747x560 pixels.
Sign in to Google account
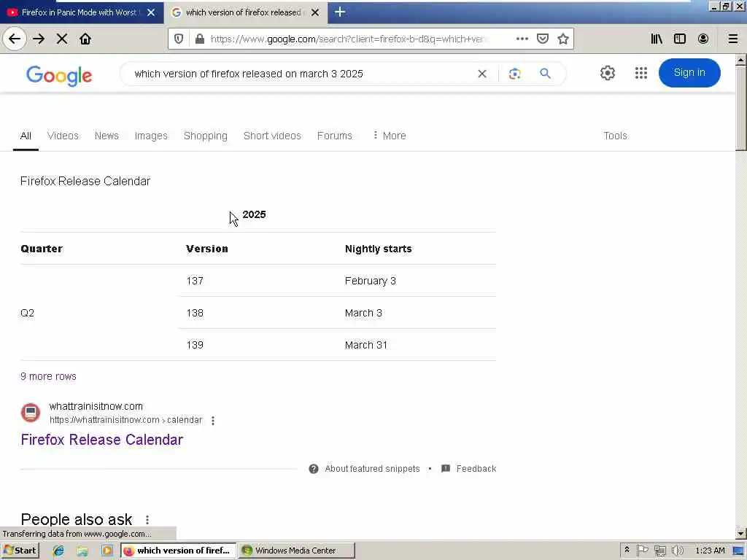pyautogui.click(x=689, y=73)
